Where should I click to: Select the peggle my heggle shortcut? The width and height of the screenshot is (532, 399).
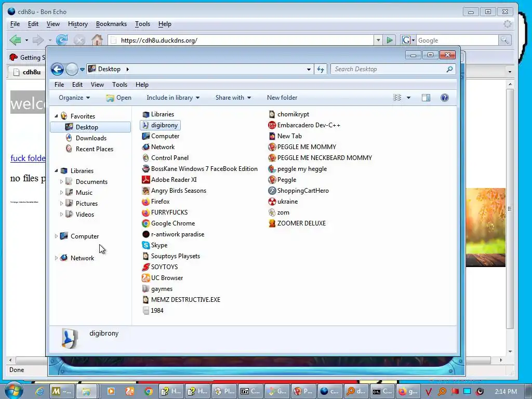coord(298,169)
